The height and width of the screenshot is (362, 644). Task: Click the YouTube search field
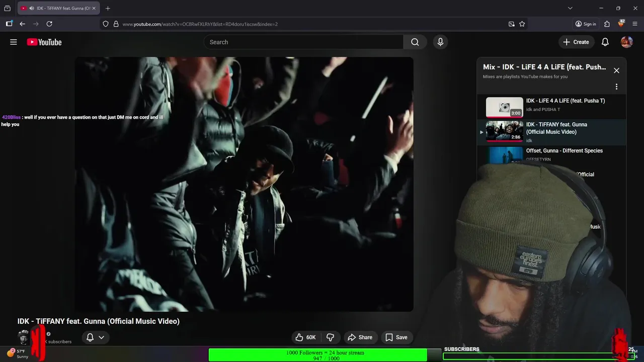point(303,42)
